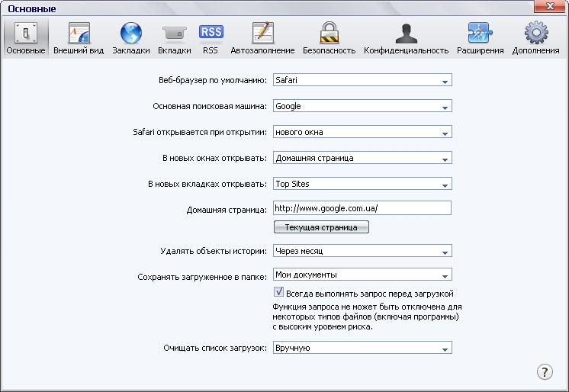
Task: Close the Основные preferences window
Action: coord(551,6)
